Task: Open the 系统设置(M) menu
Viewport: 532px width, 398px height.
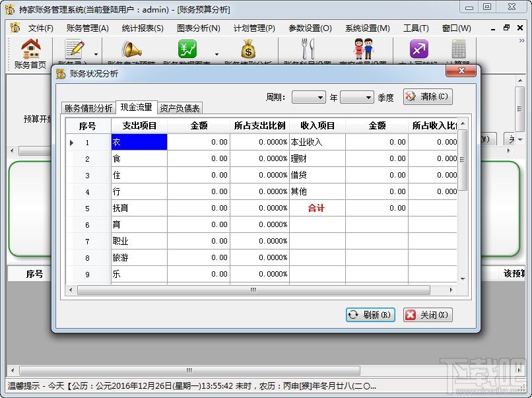Action: point(368,28)
